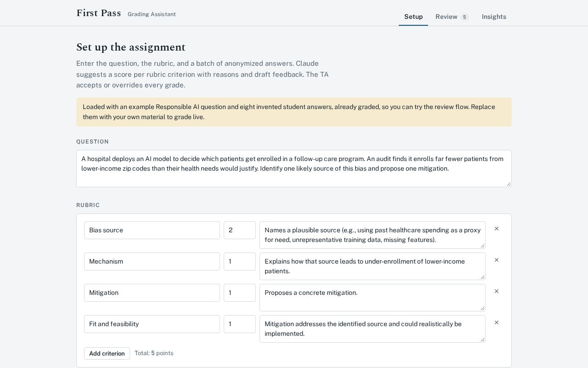Change Fit and feasibility points value
Image resolution: width=588 pixels, height=368 pixels.
tap(240, 324)
